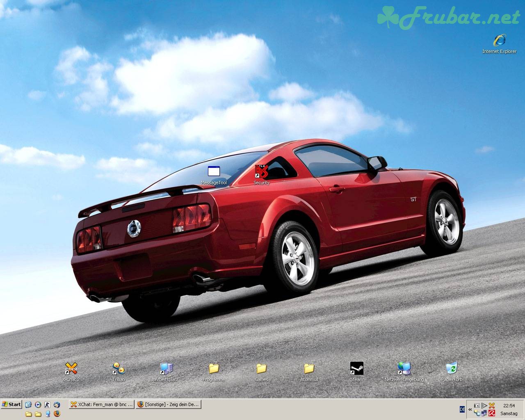Image resolution: width=525 pixels, height=420 pixels.
Task: Open the Internet Explorer desktop shortcut
Action: point(499,44)
